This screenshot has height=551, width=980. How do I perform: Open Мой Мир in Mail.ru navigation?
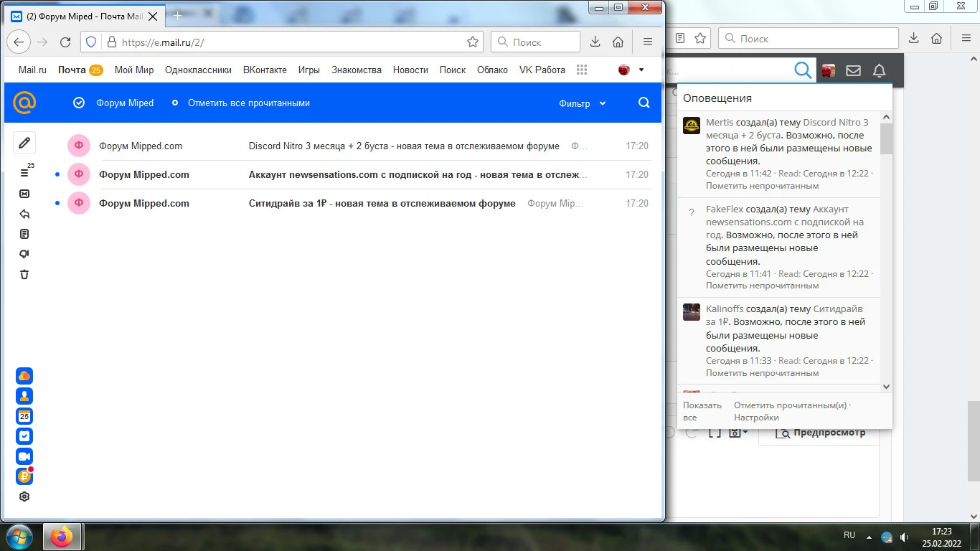pos(134,70)
